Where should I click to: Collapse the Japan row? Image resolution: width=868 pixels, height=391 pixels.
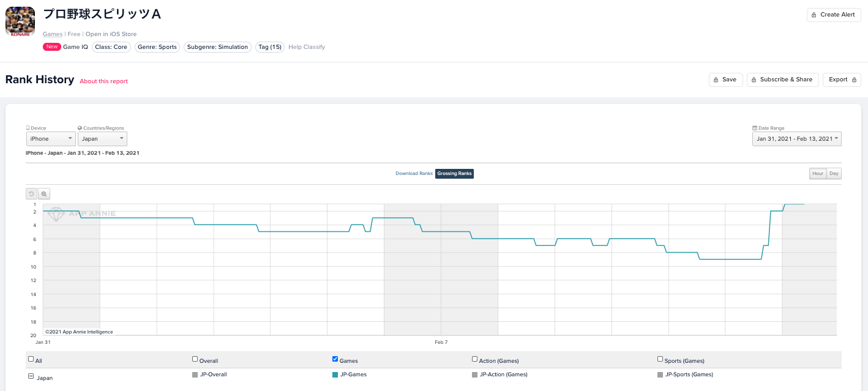(31, 376)
